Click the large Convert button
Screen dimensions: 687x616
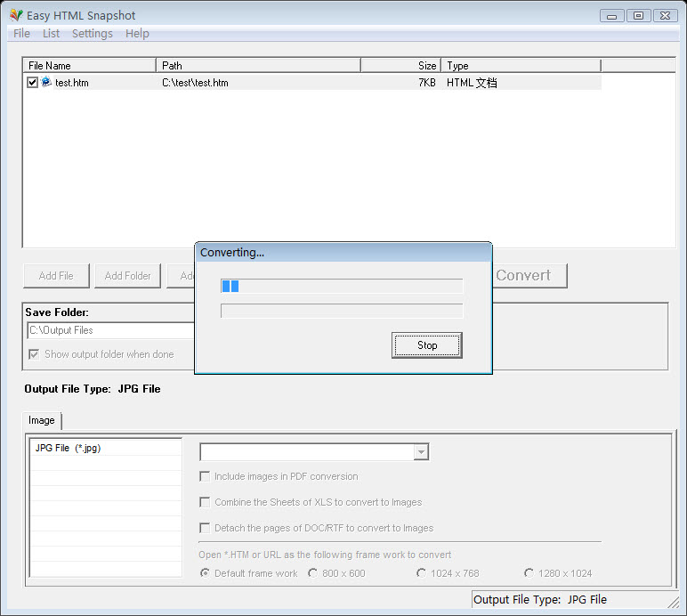pos(529,276)
